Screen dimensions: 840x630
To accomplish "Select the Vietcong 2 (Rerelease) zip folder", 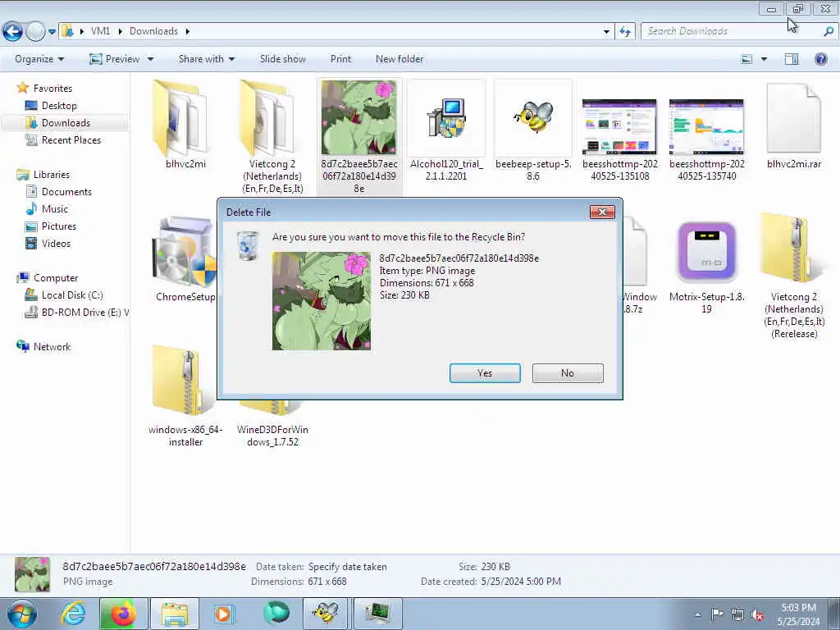I will (794, 249).
